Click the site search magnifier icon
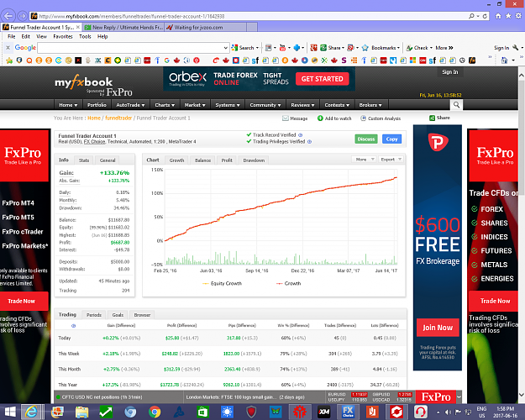The height and width of the screenshot is (420, 525). [x=456, y=105]
